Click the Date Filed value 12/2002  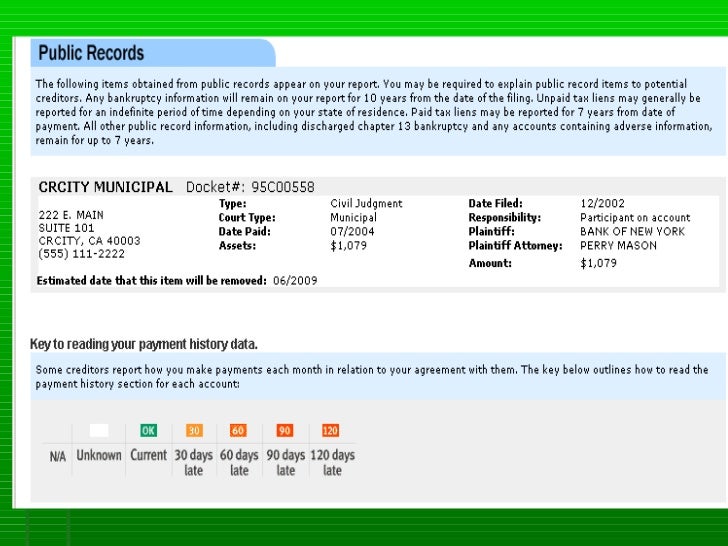602,203
